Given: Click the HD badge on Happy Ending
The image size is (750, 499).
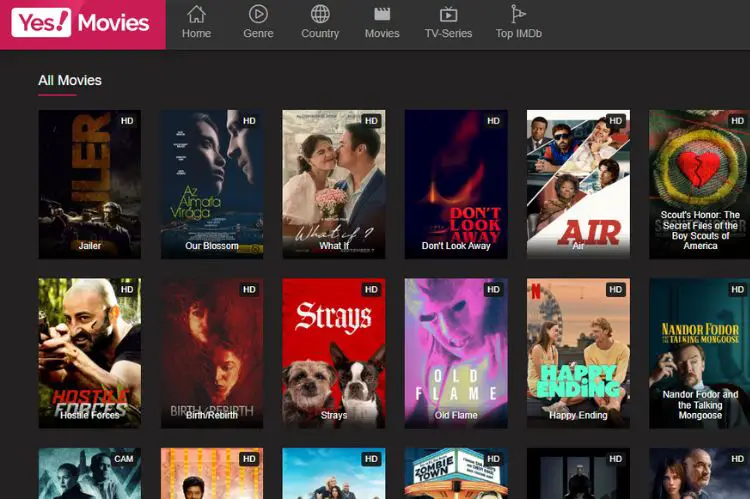Looking at the screenshot, I should pos(616,289).
